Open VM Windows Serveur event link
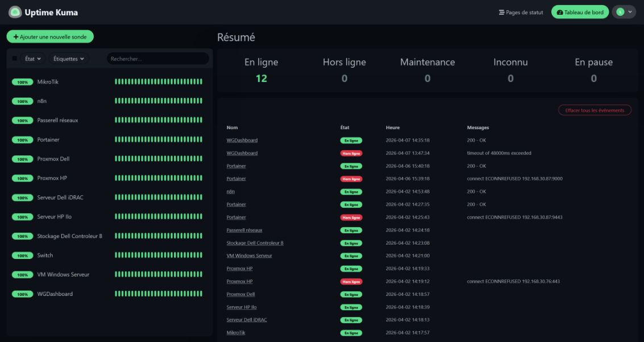 (250, 256)
